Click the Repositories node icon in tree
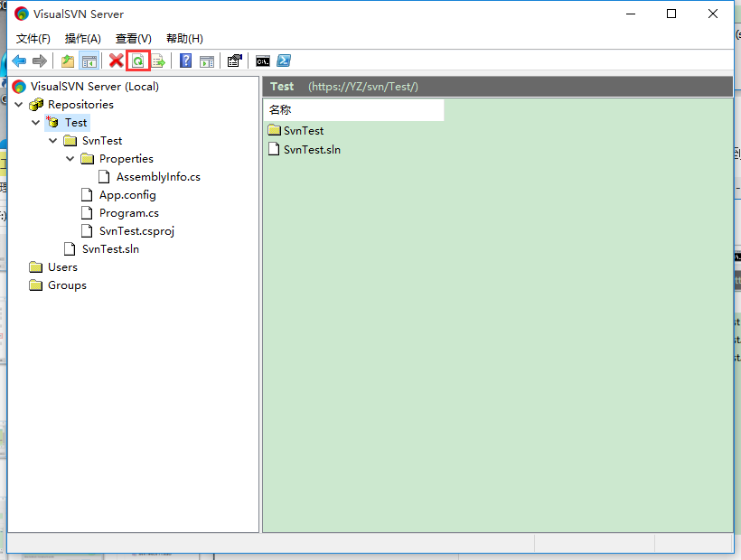 click(36, 105)
